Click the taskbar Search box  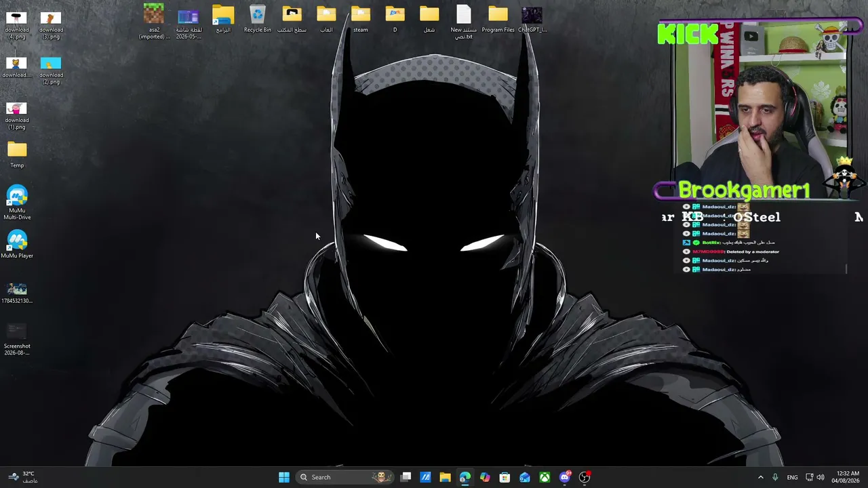tap(346, 477)
